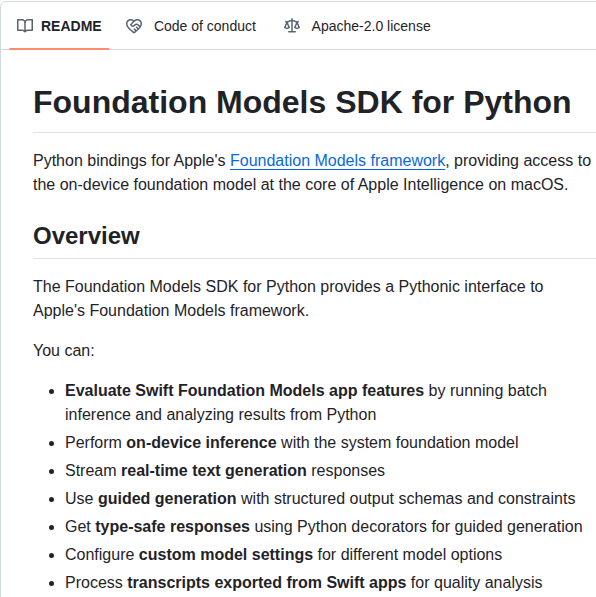Image resolution: width=596 pixels, height=597 pixels.
Task: Click 'Apple's Foundation Models framework.' sentence ending
Action: [171, 311]
